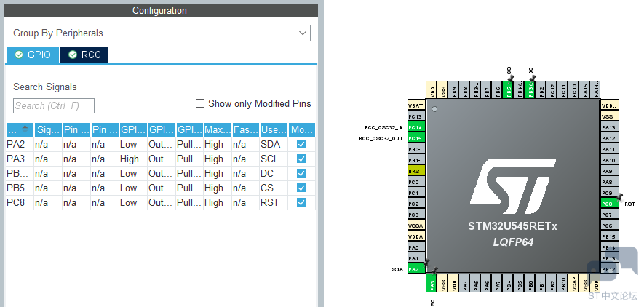644x307 pixels.
Task: Click the High output level cell of PA3
Action: coord(133,159)
